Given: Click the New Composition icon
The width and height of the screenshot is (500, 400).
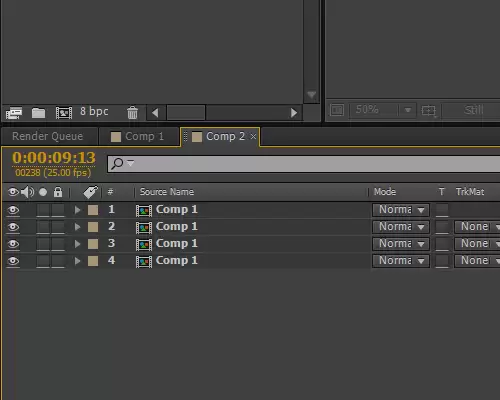Looking at the screenshot, I should (x=64, y=113).
